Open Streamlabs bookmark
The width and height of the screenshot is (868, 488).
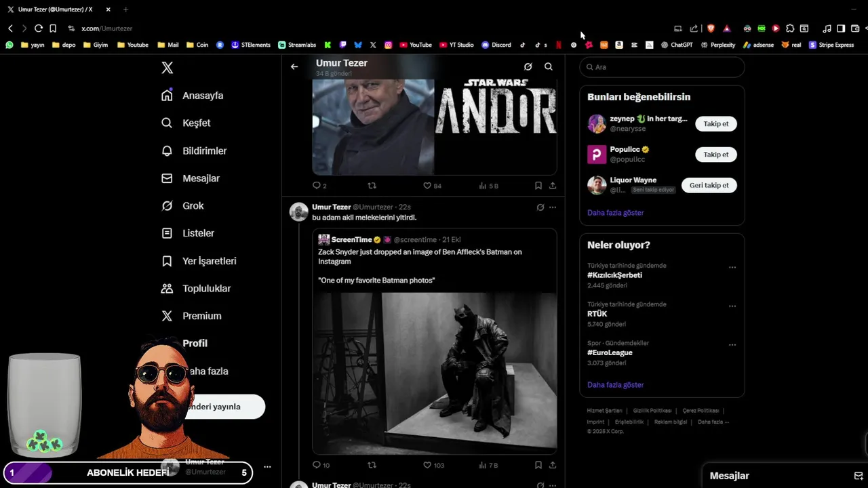[297, 45]
